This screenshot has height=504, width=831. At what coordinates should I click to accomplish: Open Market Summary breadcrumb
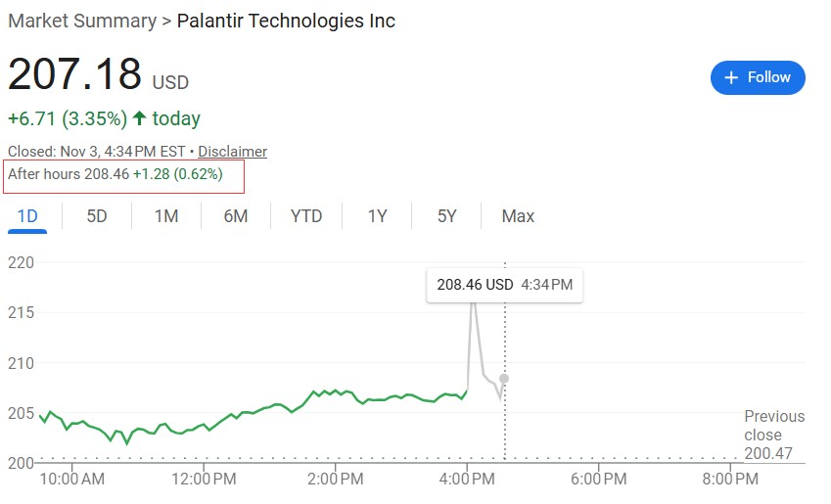(81, 21)
